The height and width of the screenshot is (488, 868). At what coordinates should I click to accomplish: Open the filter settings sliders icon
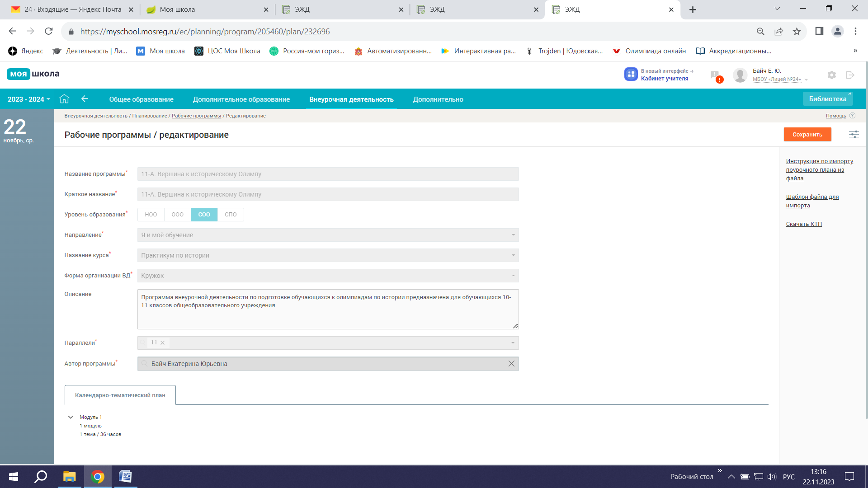(854, 134)
